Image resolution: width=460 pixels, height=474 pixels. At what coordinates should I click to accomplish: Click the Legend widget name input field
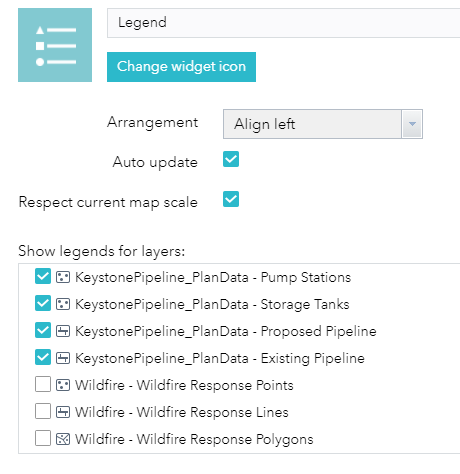coord(283,23)
